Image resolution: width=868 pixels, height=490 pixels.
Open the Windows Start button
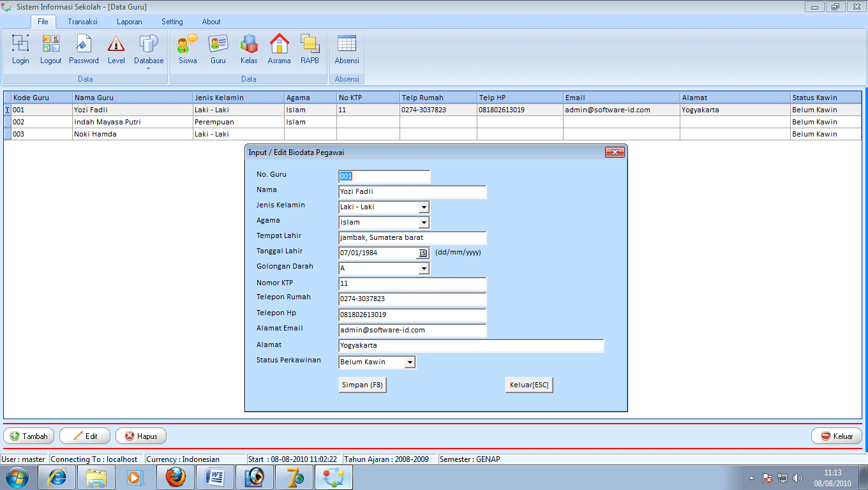[x=16, y=477]
